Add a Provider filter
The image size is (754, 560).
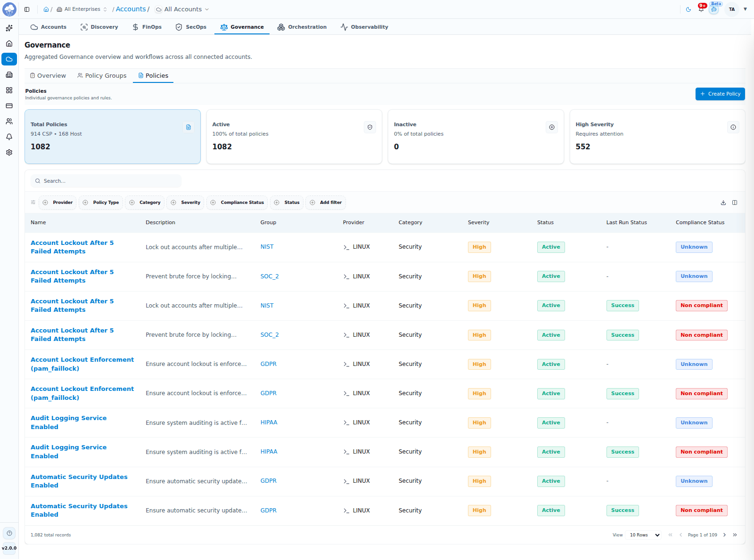(x=57, y=203)
